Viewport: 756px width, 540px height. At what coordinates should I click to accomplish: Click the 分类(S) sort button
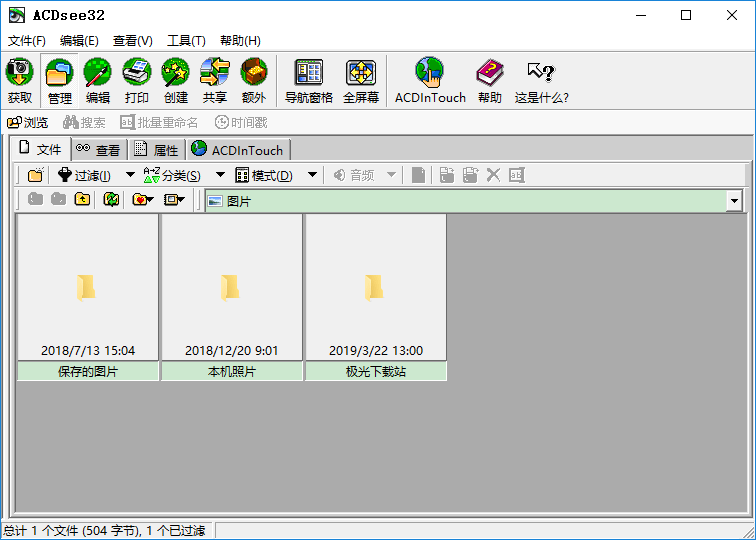tap(173, 175)
